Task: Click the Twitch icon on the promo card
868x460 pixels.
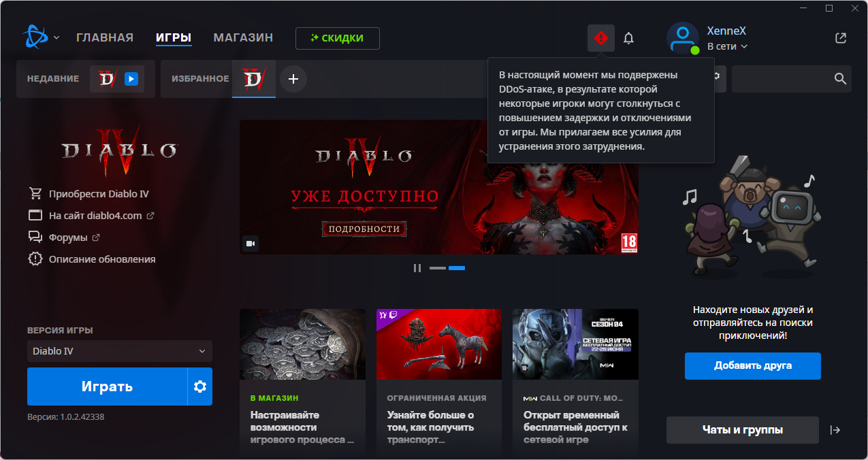Action: [394, 315]
